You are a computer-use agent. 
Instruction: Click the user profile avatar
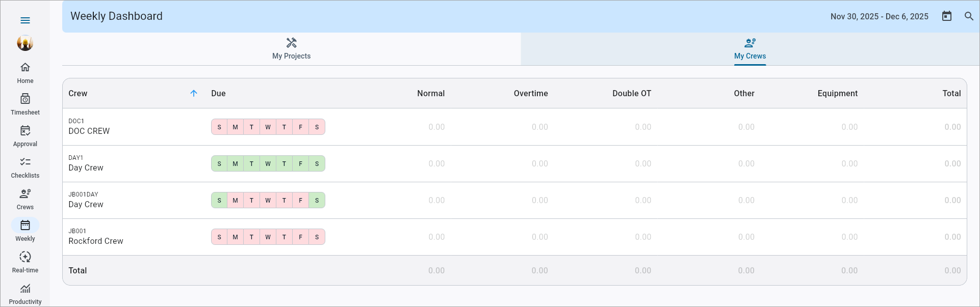(x=25, y=43)
